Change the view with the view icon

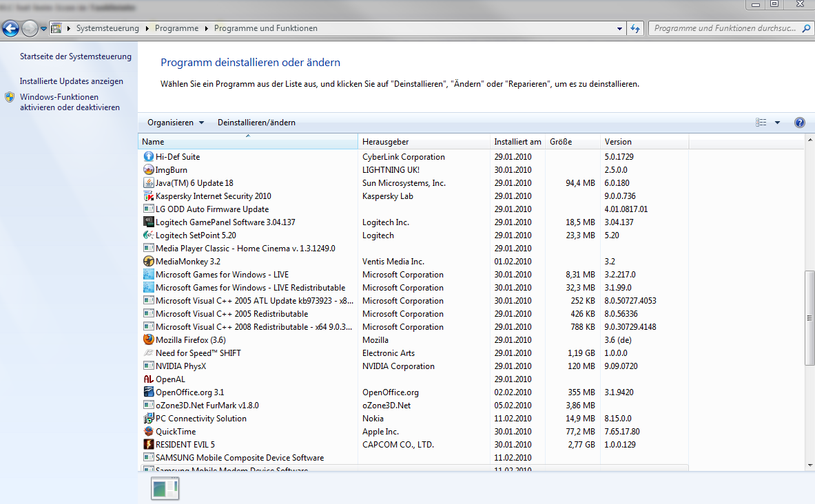click(761, 123)
